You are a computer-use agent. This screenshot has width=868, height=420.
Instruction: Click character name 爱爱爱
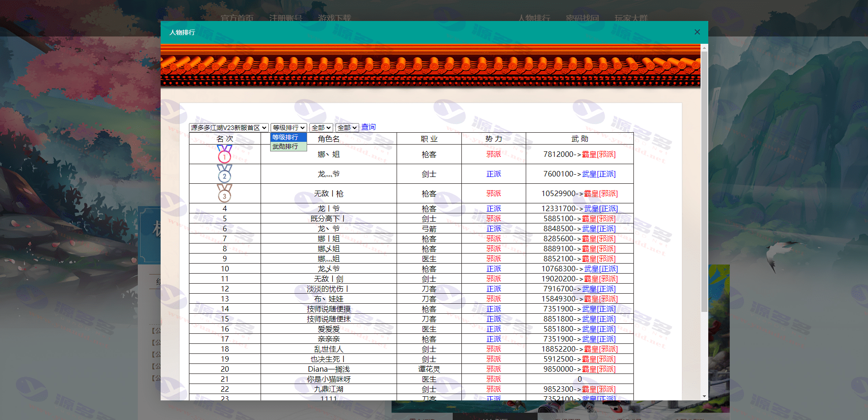coord(329,329)
